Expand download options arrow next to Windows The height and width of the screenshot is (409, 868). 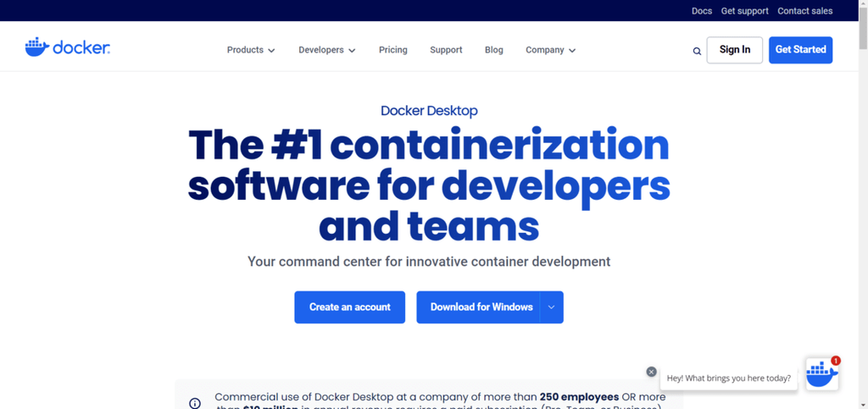click(x=551, y=307)
